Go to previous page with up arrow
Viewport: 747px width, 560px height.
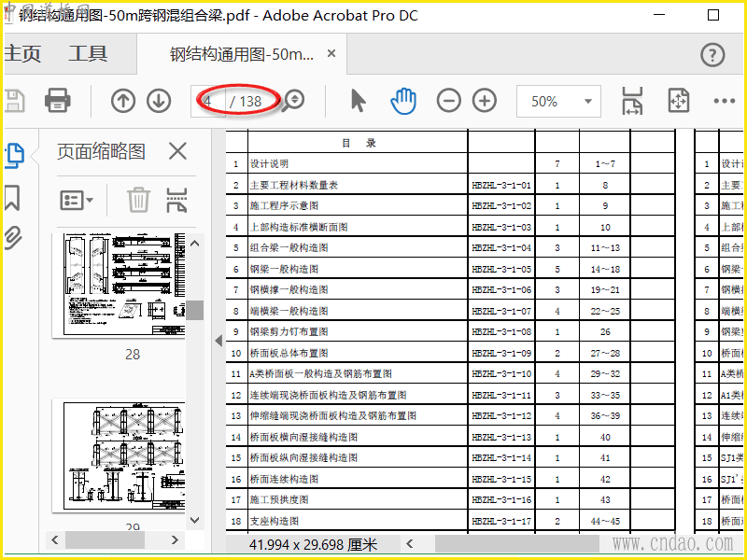(123, 101)
